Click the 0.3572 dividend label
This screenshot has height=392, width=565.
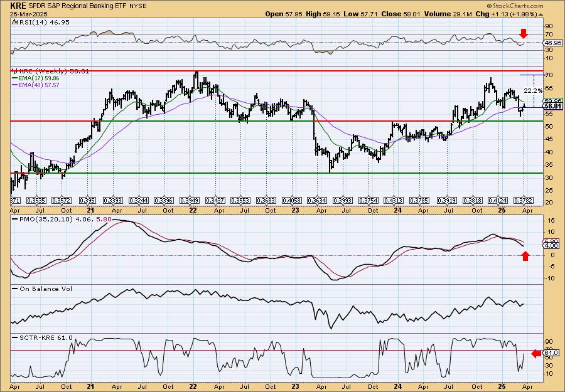62,200
